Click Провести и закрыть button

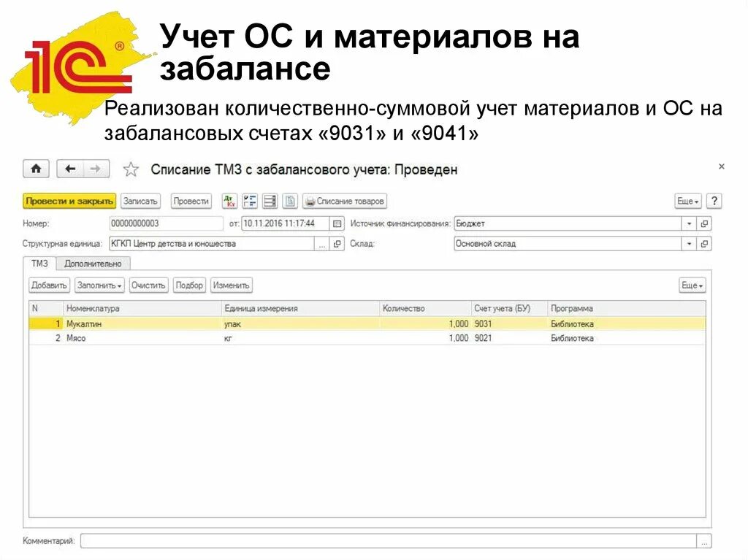click(69, 202)
